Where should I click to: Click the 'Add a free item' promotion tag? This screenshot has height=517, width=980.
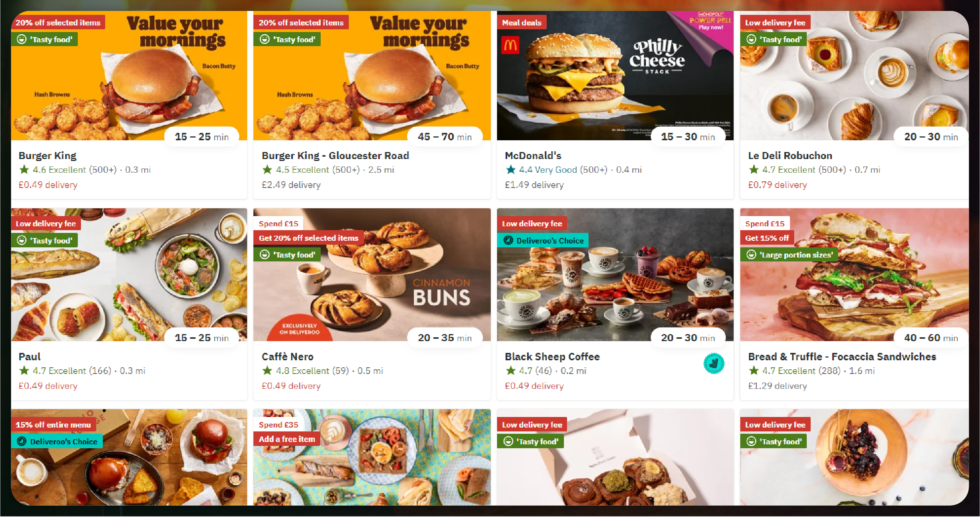[x=287, y=439]
